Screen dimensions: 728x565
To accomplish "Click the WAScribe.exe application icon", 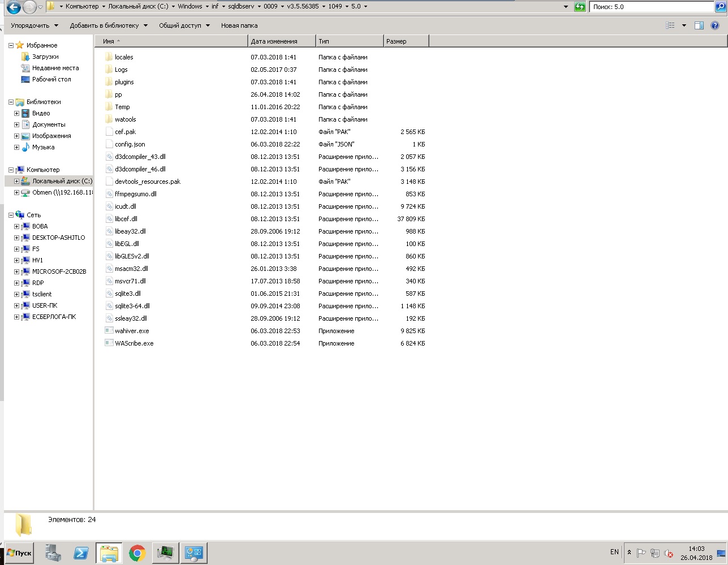I will 109,343.
